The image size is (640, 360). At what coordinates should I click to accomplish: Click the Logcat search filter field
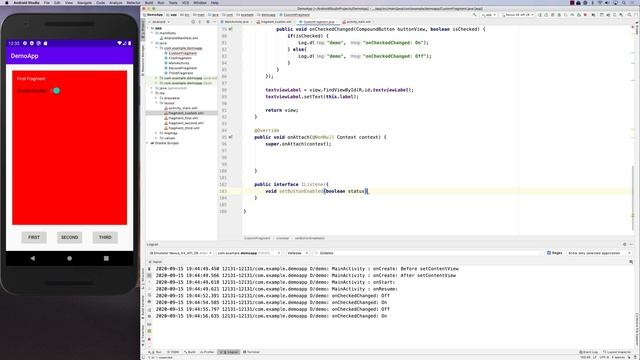click(x=429, y=253)
